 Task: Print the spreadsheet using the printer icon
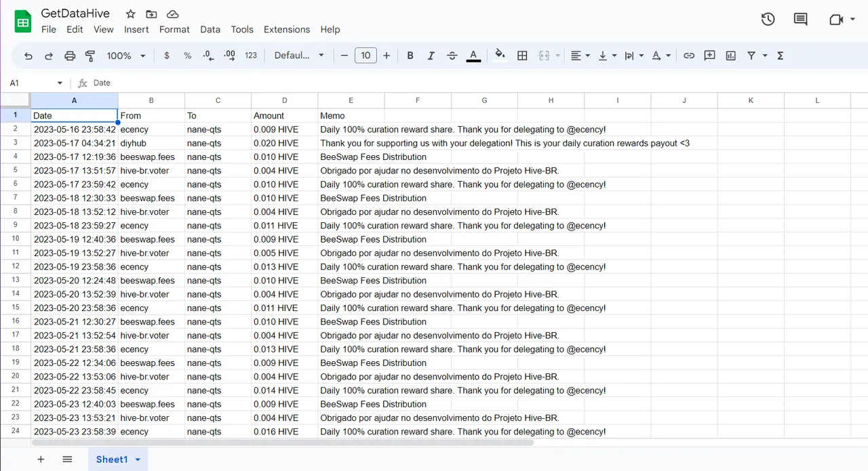(x=70, y=56)
